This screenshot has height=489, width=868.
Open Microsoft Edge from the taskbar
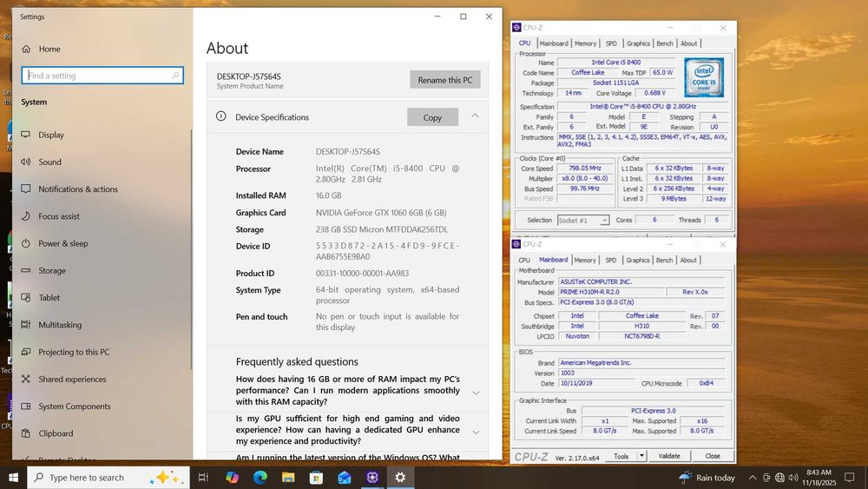coord(260,478)
